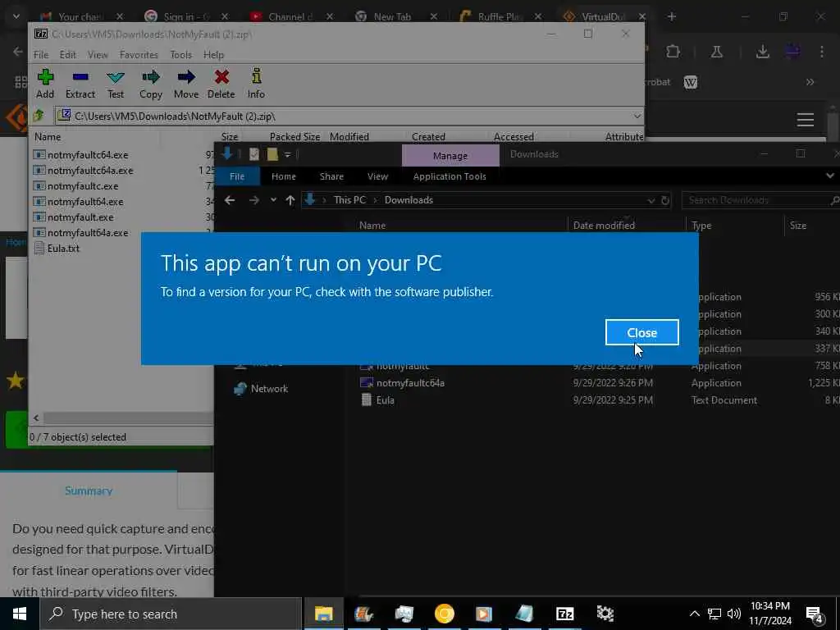The image size is (840, 630).
Task: Open 7-Zip from the taskbar
Action: coord(564,614)
